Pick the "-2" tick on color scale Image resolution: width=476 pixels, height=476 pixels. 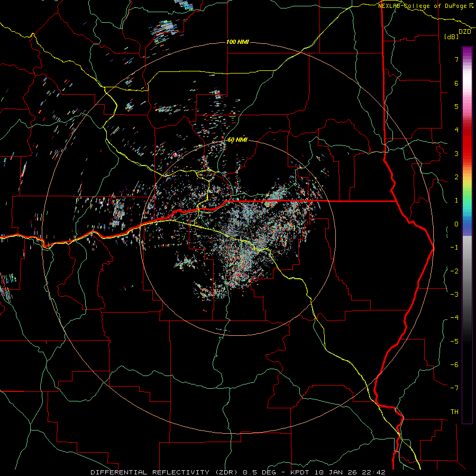454,271
